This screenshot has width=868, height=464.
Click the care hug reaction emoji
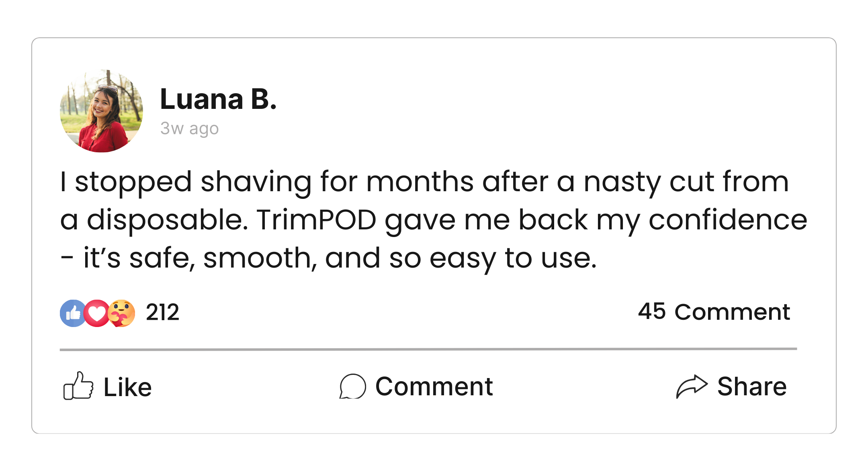click(122, 313)
